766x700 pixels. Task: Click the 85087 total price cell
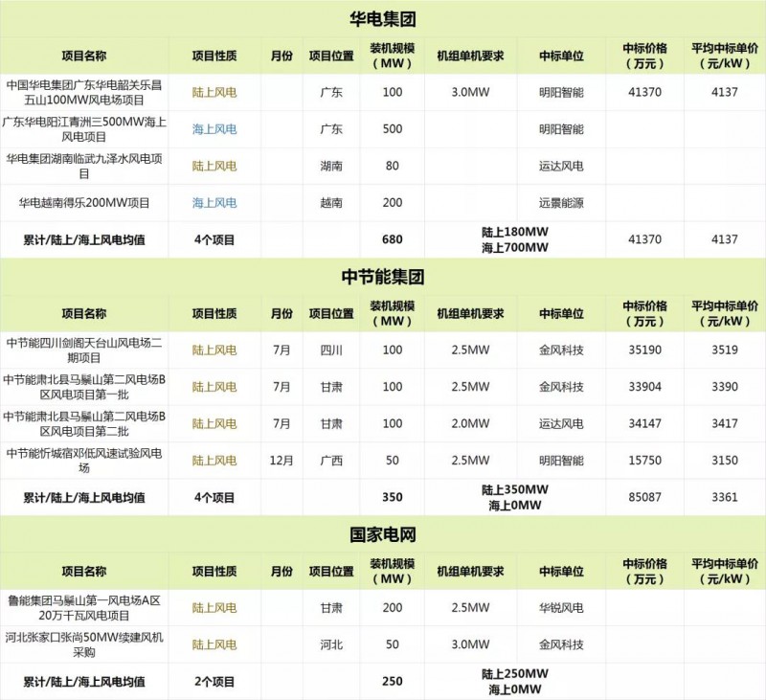click(x=642, y=497)
